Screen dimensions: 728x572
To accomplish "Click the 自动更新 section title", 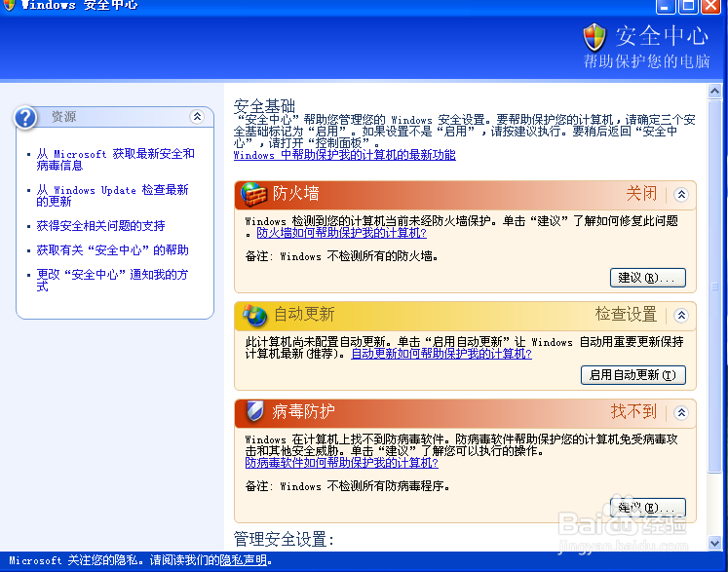I will coord(304,315).
